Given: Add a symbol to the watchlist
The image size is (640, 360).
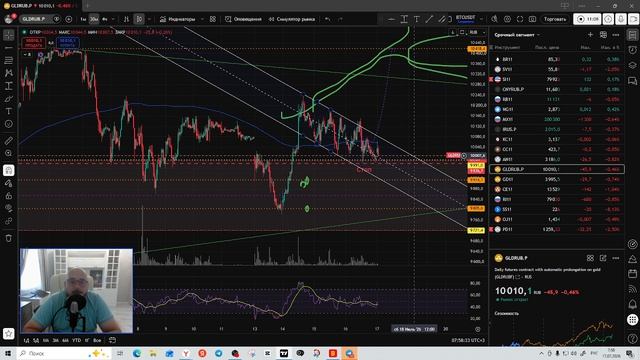Looking at the screenshot, I should pos(590,35).
